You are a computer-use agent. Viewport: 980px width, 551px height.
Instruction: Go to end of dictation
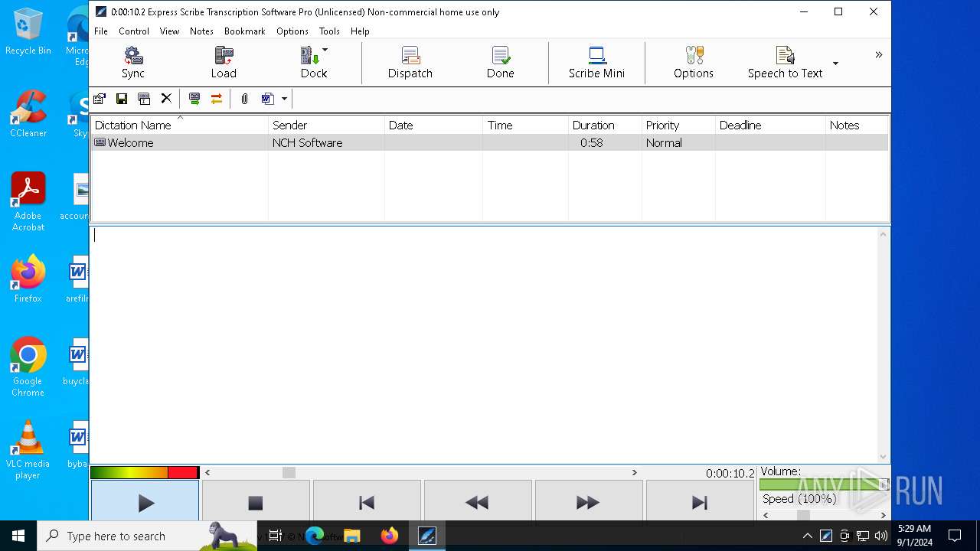point(700,502)
